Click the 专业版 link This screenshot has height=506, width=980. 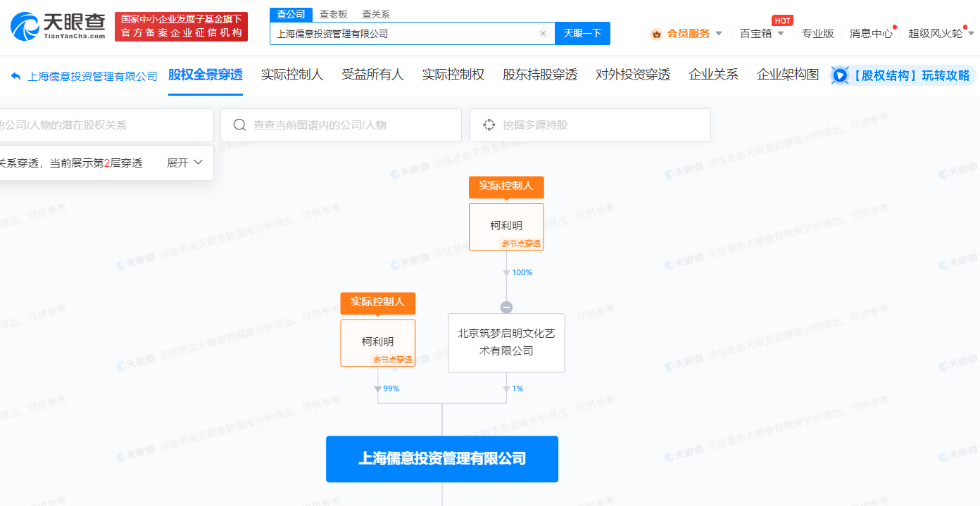pos(817,33)
